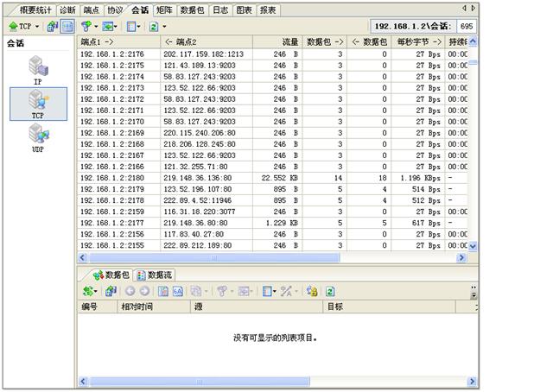Click the filter icon in top toolbar
Image resolution: width=553 pixels, height=392 pixels.
tap(88, 27)
